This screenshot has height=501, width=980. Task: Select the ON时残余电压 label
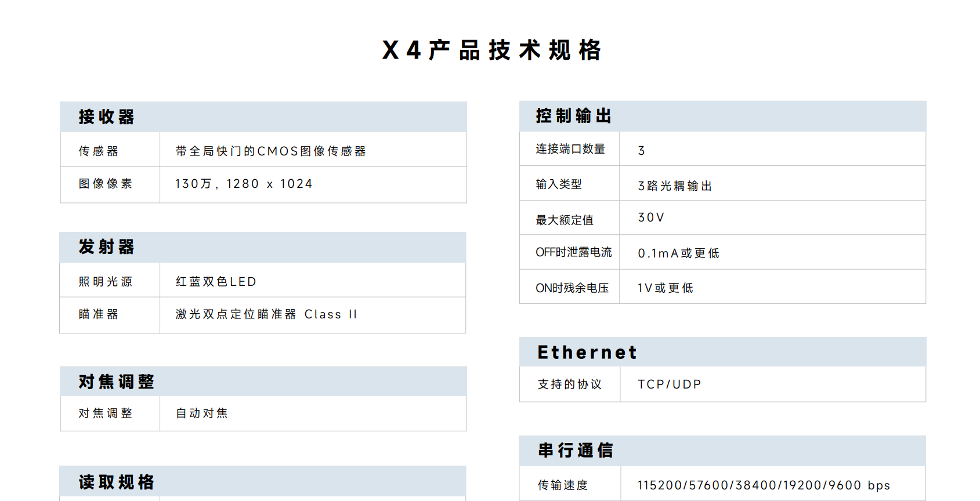click(572, 288)
